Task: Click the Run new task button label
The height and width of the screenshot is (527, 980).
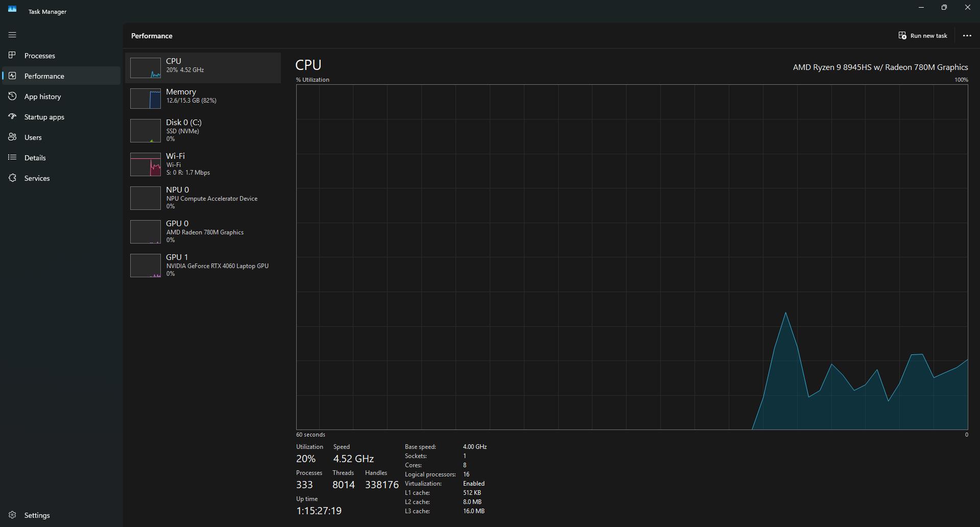Action: pyautogui.click(x=928, y=36)
